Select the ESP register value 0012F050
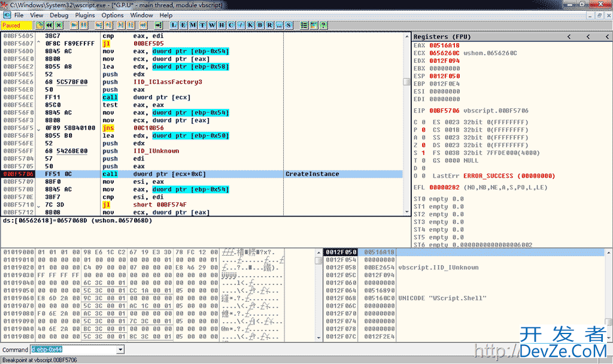This screenshot has width=613, height=364. (x=444, y=76)
